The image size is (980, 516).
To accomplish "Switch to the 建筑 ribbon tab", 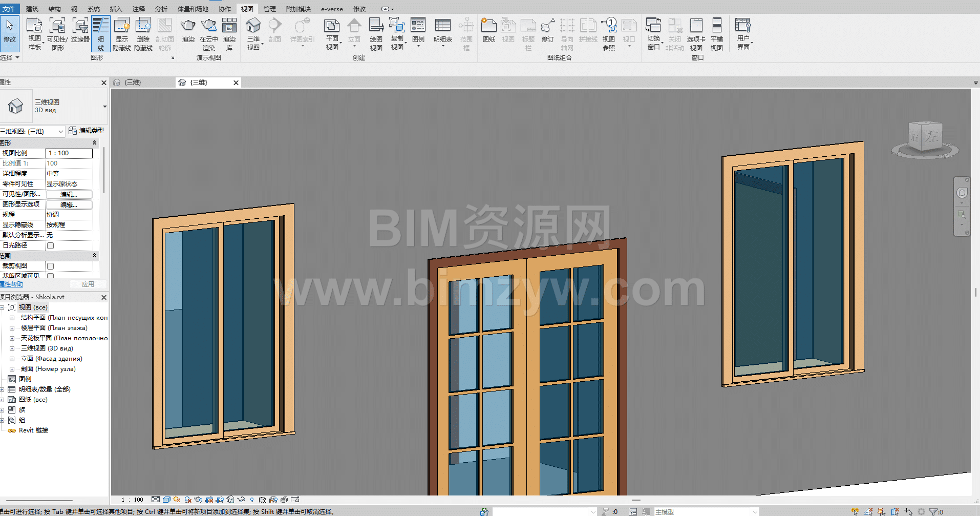I will 32,9.
